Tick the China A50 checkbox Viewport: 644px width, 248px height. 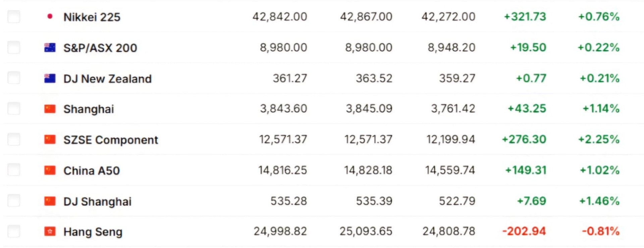coord(14,170)
